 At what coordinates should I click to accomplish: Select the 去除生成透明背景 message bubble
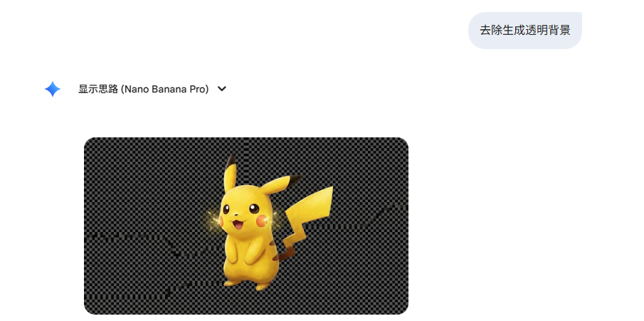pyautogui.click(x=525, y=31)
